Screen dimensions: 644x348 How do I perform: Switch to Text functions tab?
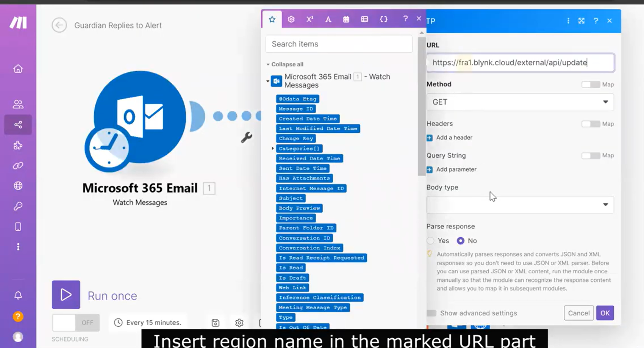(x=328, y=19)
